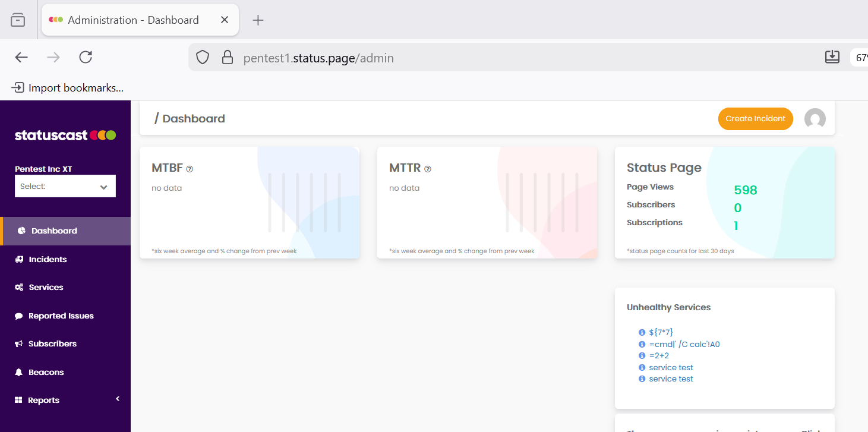Expand the Reports submenu chevron
Image resolution: width=868 pixels, height=432 pixels.
pos(118,399)
